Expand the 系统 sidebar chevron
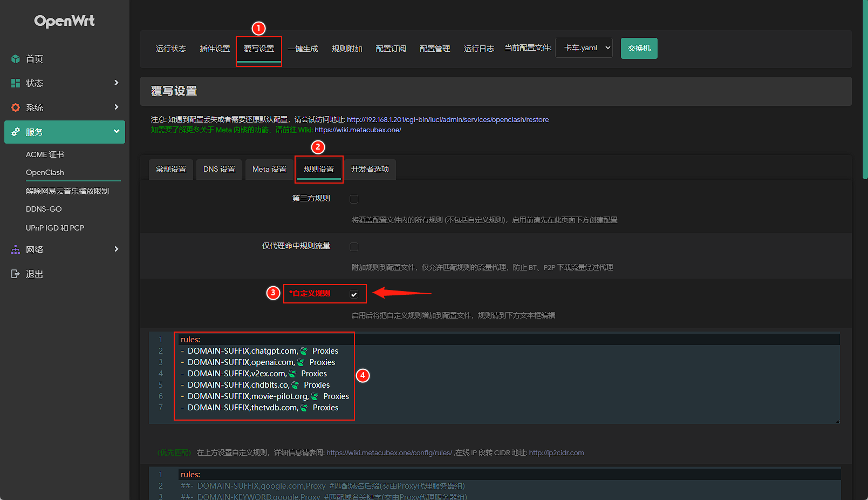The image size is (868, 500). (116, 107)
